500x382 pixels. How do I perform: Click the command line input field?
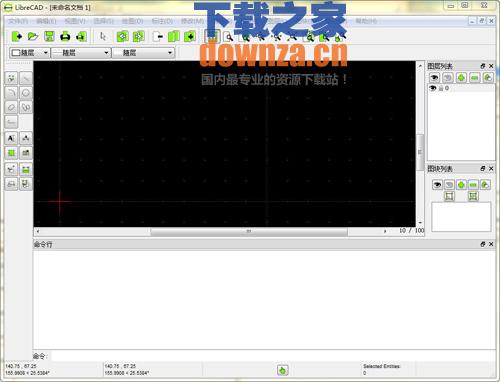[x=273, y=356]
